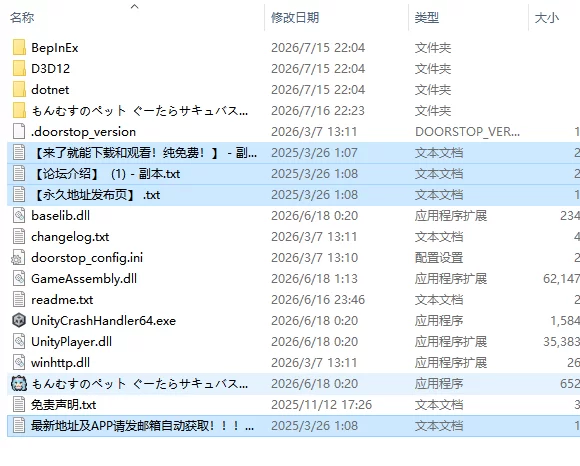Select the 【永久地址发布页】.txt file

97,195
